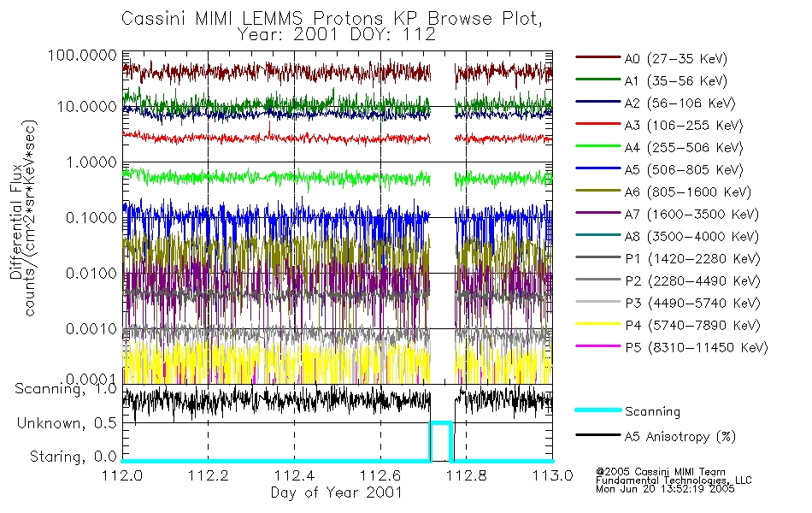Click the magenta P5 legend line

pyautogui.click(x=597, y=345)
